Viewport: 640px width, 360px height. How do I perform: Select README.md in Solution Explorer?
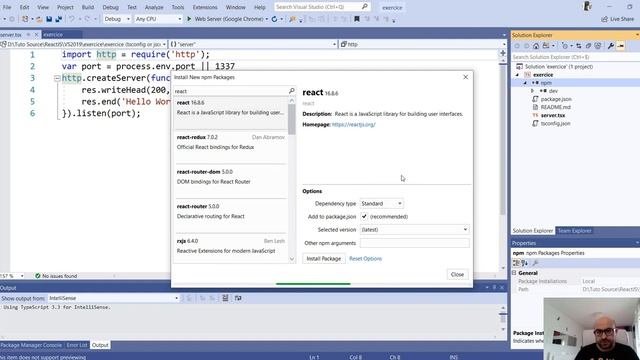(556, 107)
